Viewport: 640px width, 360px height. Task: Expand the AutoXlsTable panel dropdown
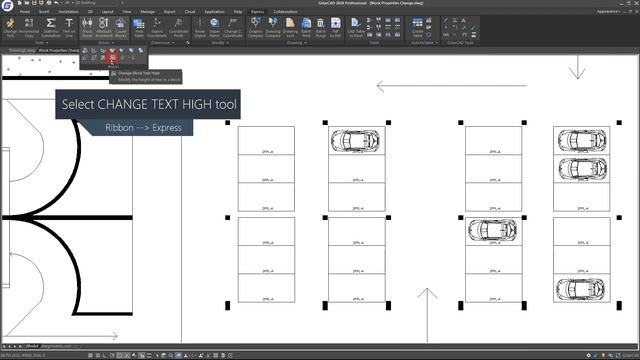437,43
